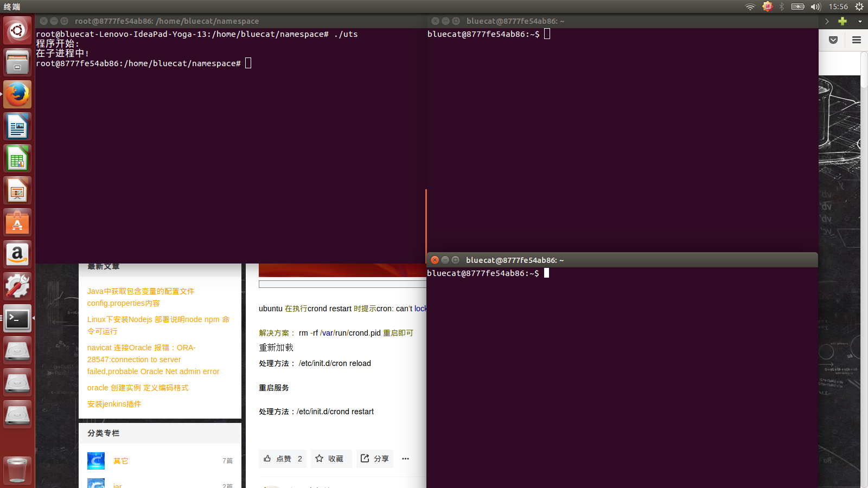Expand the Firefox list-all-tabs dropdown arrow

860,21
